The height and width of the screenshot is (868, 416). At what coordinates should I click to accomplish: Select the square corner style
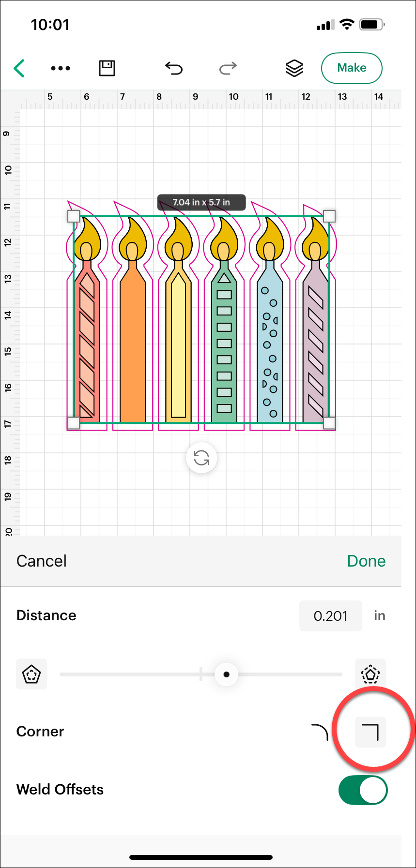point(370,732)
